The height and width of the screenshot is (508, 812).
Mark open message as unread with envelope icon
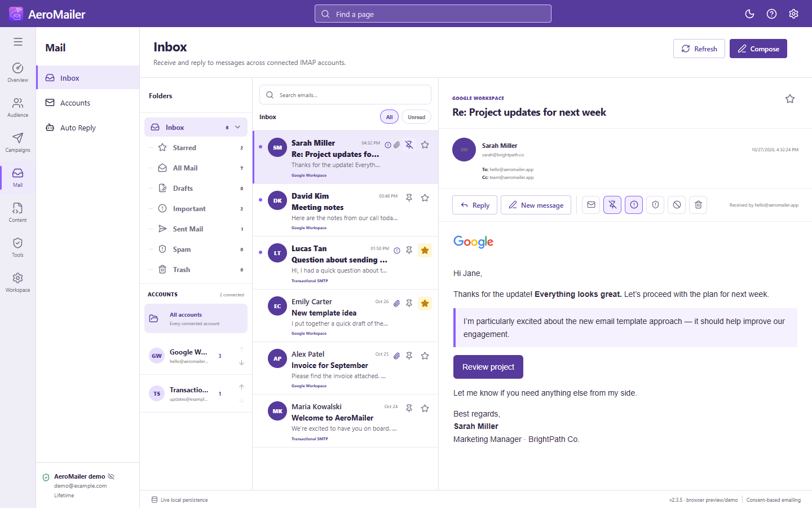pos(591,205)
